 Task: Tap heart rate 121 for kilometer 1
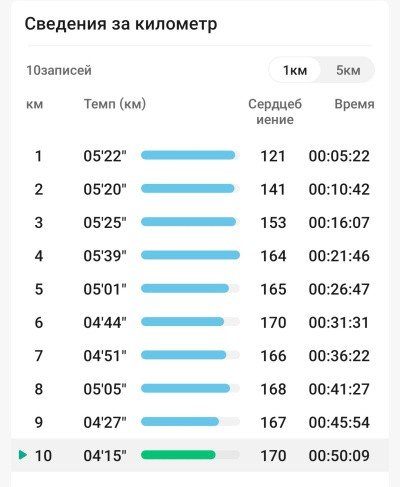273,156
